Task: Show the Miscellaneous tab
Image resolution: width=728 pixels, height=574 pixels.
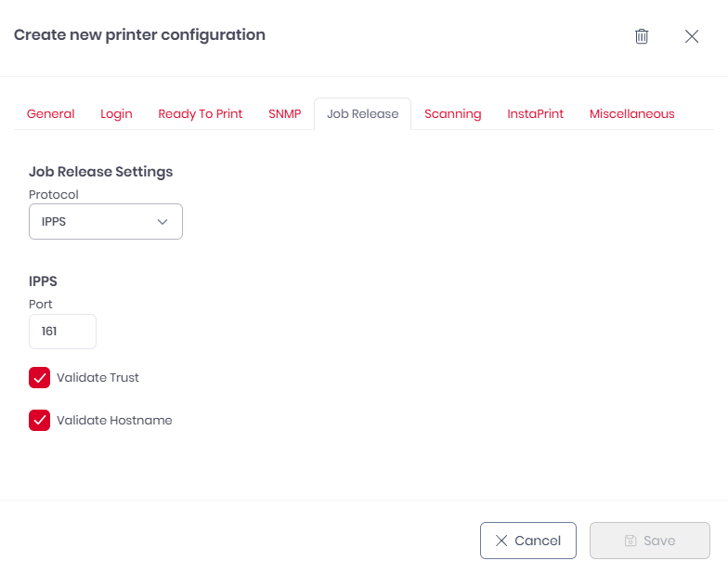Action: tap(631, 114)
